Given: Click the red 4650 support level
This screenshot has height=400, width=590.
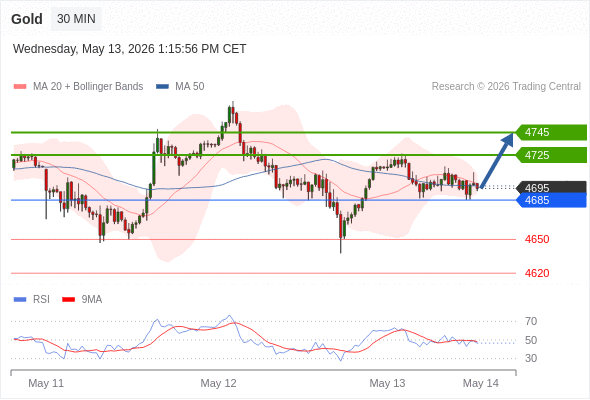Looking at the screenshot, I should pyautogui.click(x=537, y=239).
